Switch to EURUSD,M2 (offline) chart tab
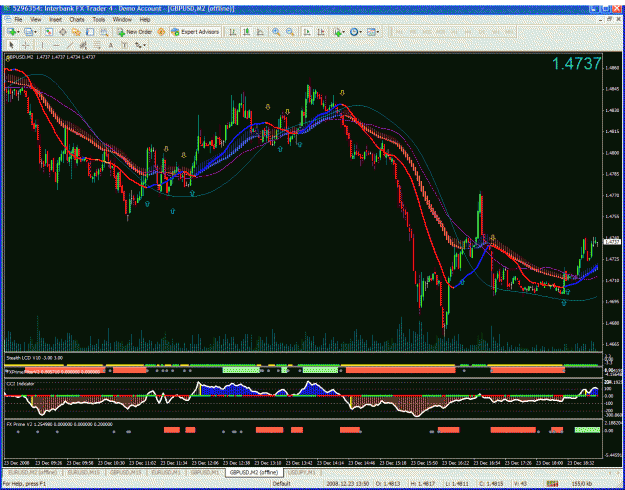The height and width of the screenshot is (490, 625). 33,472
